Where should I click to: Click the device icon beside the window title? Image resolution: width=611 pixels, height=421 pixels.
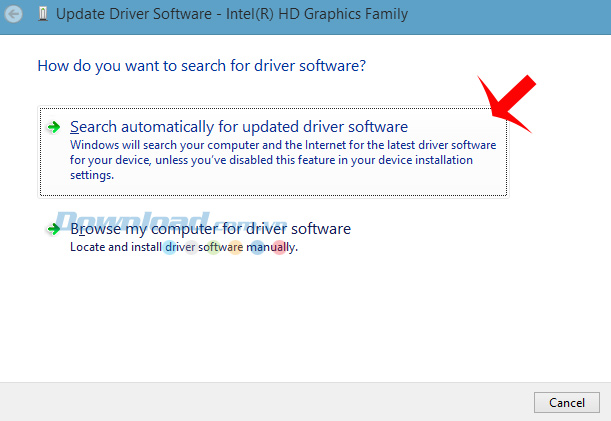pos(40,15)
